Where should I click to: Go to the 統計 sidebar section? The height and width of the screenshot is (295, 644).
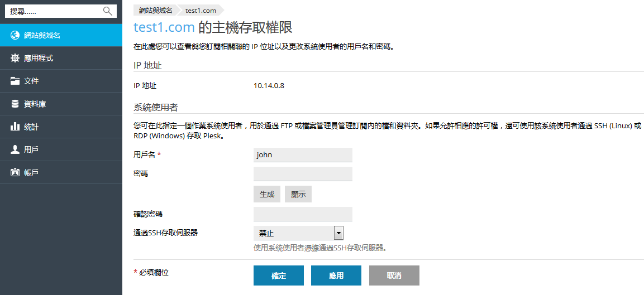(61, 127)
